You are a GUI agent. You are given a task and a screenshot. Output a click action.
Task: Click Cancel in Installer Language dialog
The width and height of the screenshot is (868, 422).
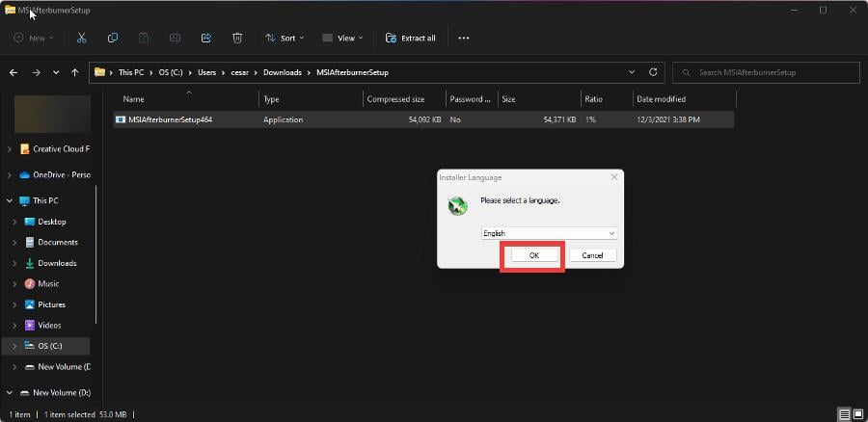(593, 255)
